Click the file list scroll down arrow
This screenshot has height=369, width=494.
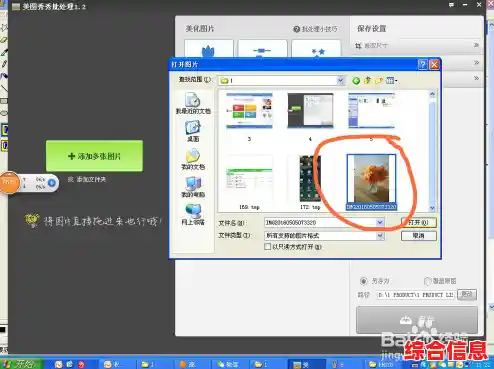click(x=432, y=208)
